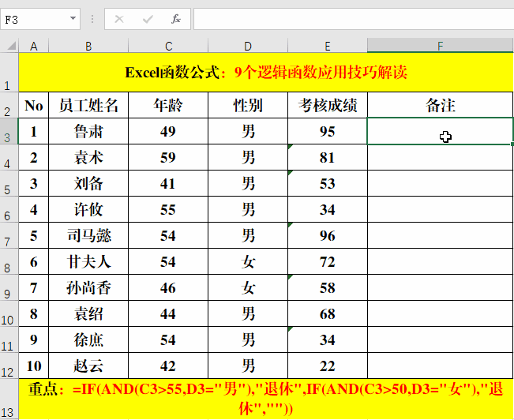Click the 员工姓名 header cell
The image size is (514, 420).
[x=88, y=105]
